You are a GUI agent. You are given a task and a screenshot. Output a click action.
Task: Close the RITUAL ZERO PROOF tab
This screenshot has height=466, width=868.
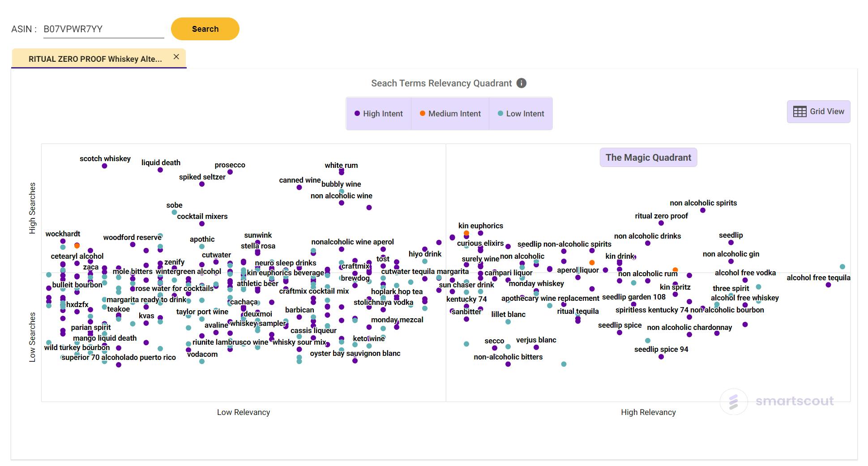point(176,57)
